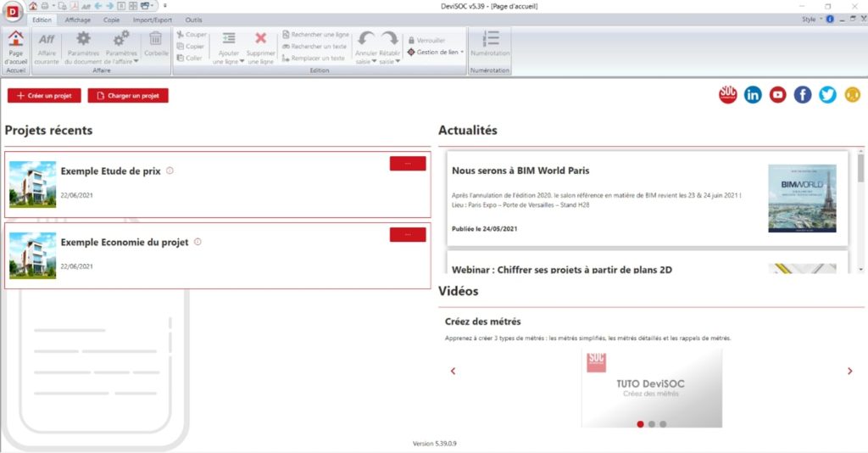The height and width of the screenshot is (453, 868).
Task: Click the Verrouiller padlock command
Action: tap(427, 41)
